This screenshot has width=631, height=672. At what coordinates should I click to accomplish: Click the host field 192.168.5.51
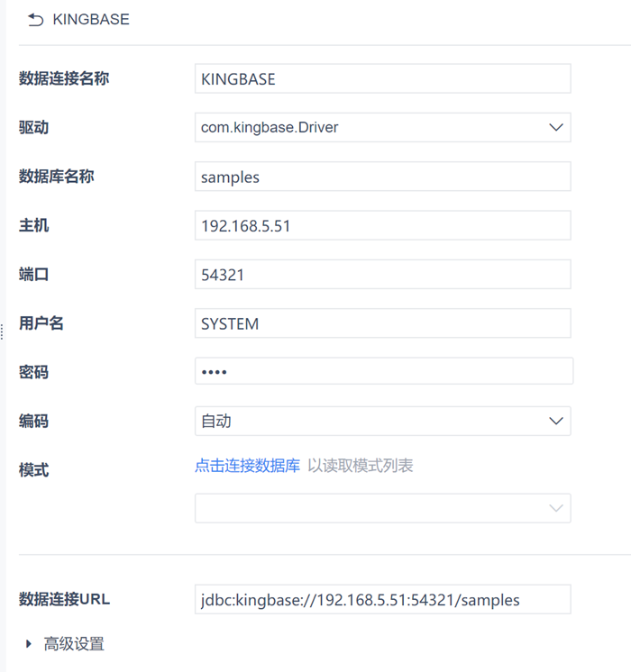(382, 225)
